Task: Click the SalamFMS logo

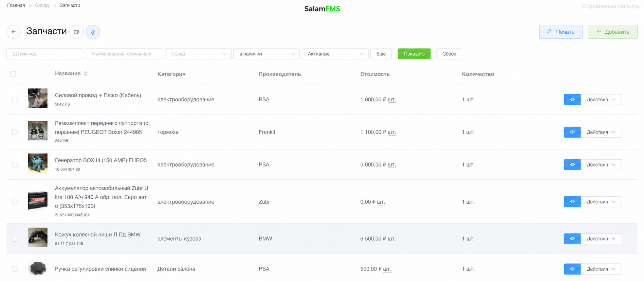Action: (x=322, y=9)
